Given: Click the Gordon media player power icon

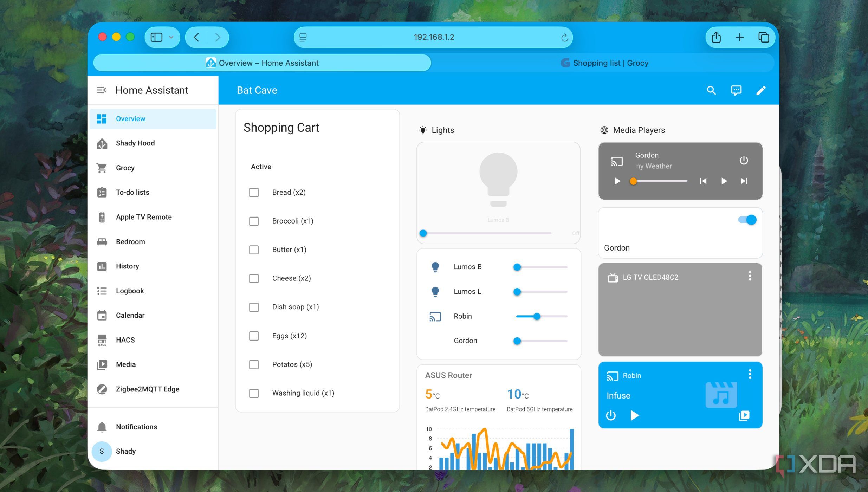Looking at the screenshot, I should coord(744,160).
